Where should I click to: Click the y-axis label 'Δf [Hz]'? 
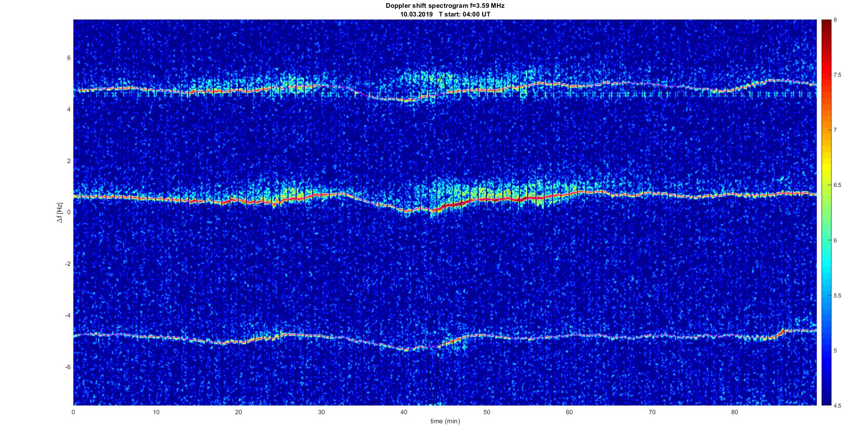59,213
